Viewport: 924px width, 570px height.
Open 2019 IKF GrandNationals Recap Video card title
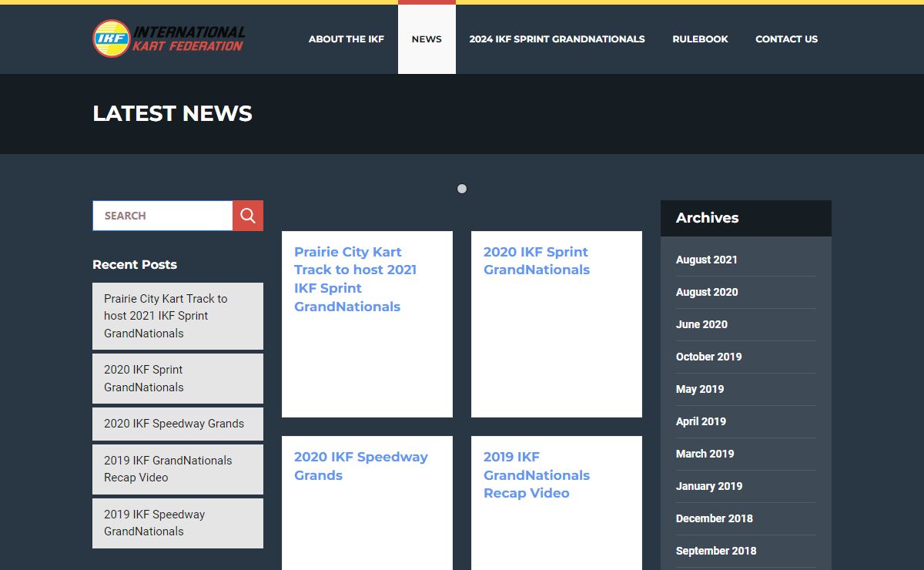(537, 474)
